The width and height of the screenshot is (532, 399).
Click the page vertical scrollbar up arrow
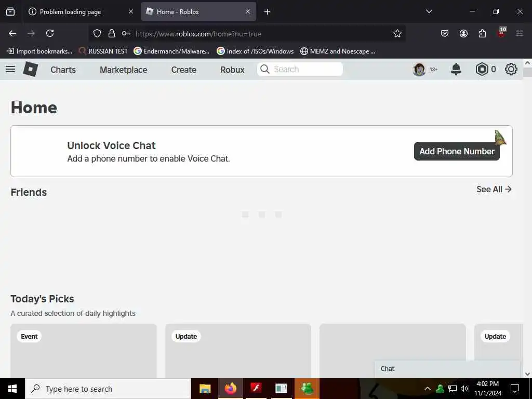tap(527, 63)
